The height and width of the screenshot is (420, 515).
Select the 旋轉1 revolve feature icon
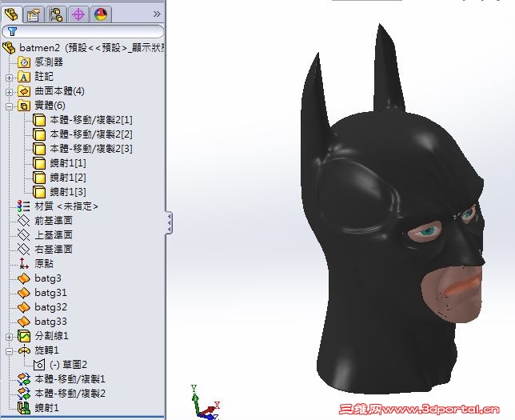pyautogui.click(x=24, y=350)
